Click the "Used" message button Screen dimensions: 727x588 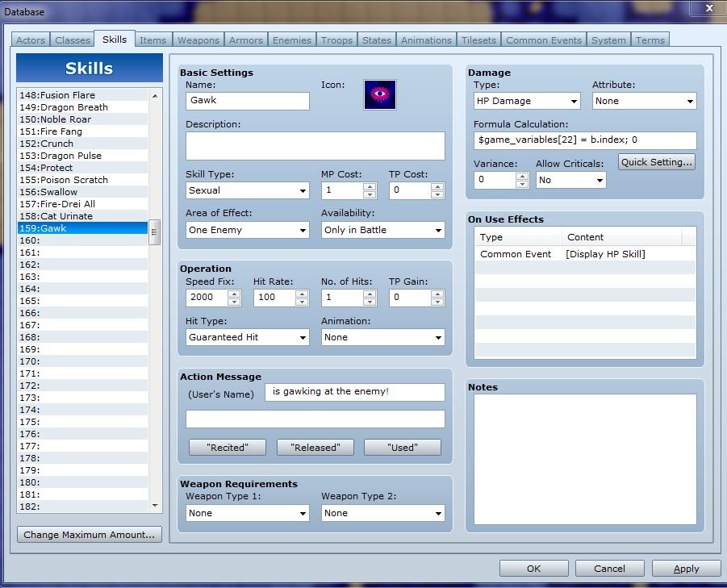403,448
